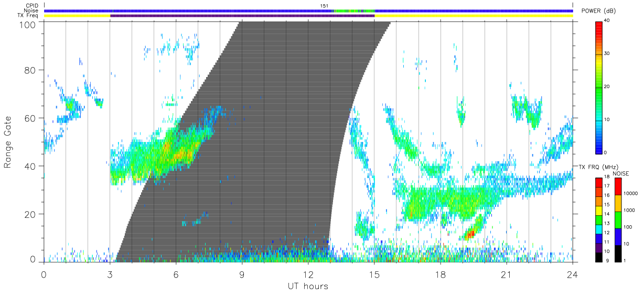Click the yellow segment of the TX frequency color bar
This screenshot has height=297, width=644.
point(599,211)
